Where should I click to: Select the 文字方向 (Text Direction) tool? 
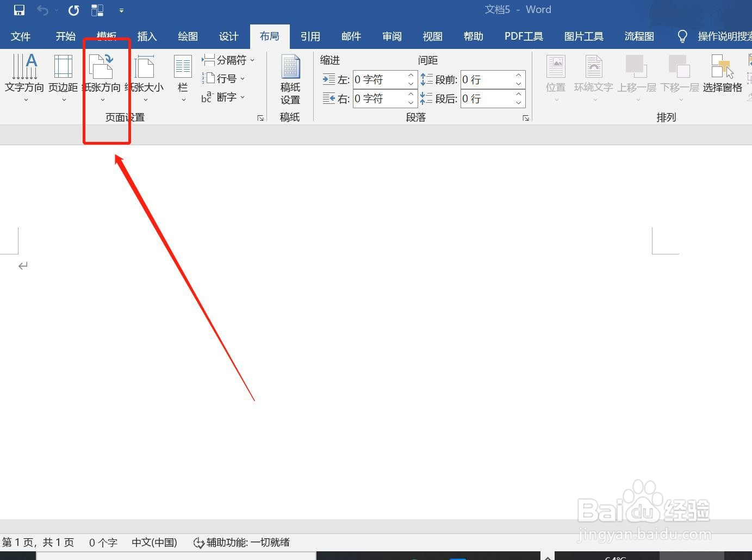24,76
